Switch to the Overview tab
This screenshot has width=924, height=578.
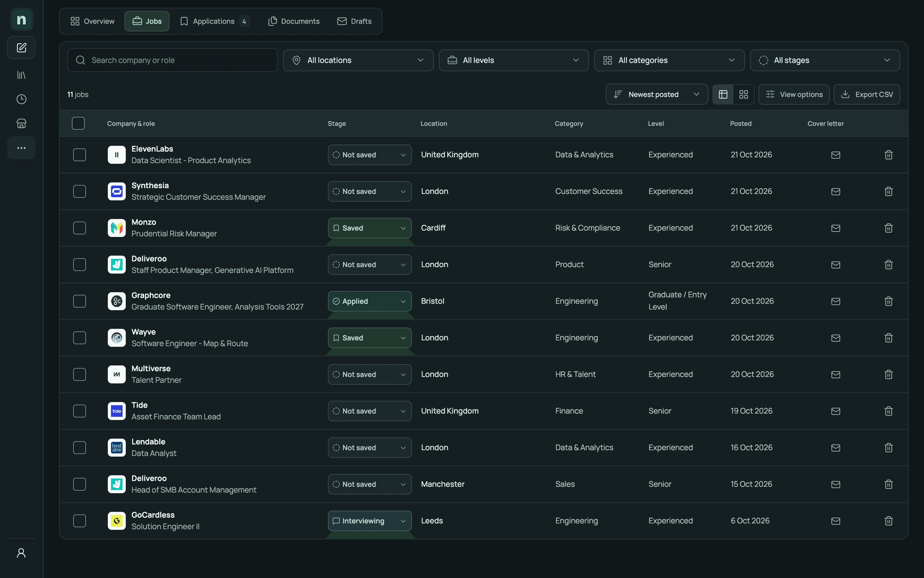click(x=92, y=22)
